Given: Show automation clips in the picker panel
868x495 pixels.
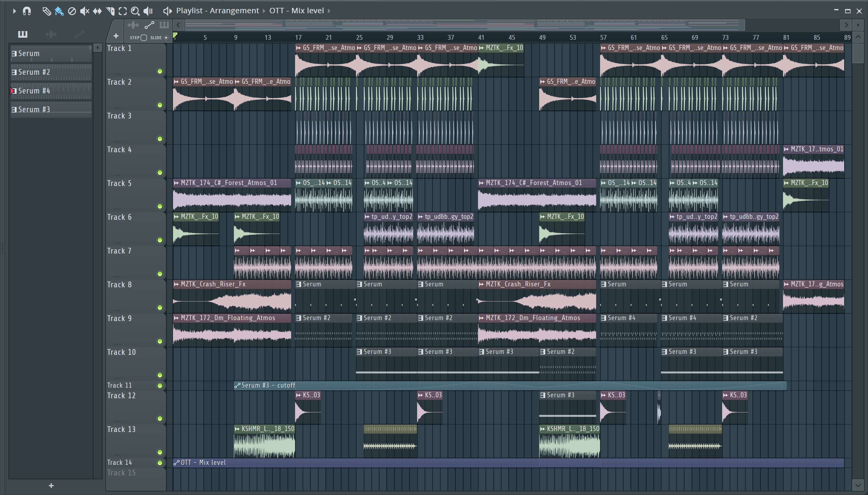Looking at the screenshot, I should click(80, 34).
